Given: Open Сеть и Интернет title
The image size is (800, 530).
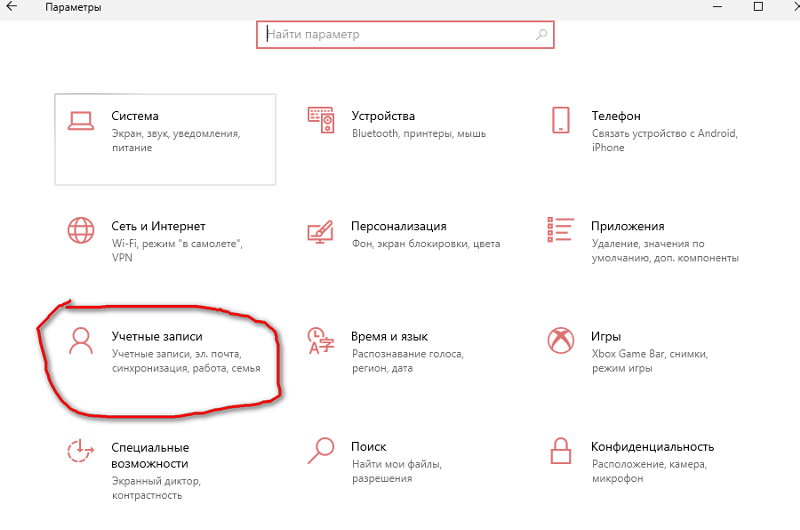Looking at the screenshot, I should (158, 226).
